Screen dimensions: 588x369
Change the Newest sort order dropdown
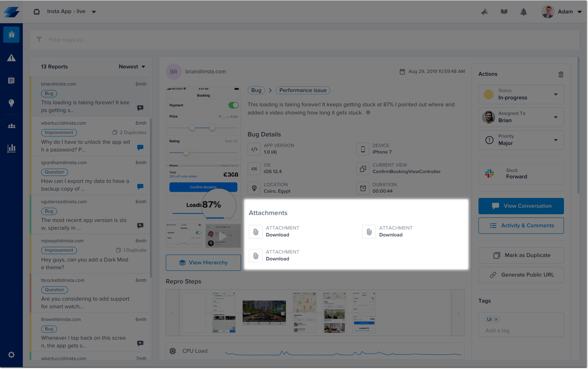[132, 67]
